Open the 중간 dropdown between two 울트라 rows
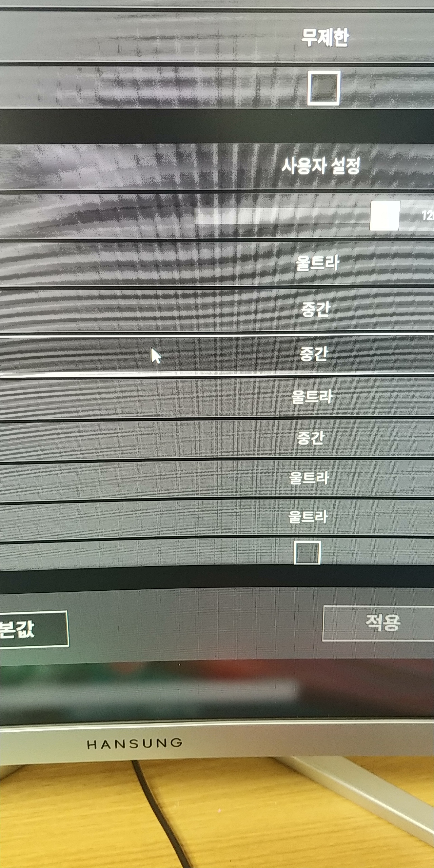The width and height of the screenshot is (434, 868). (x=311, y=438)
